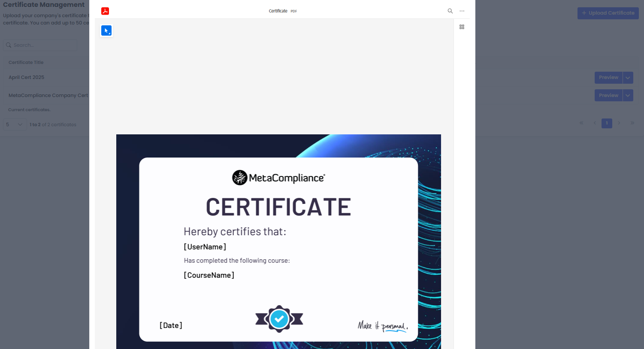644x349 pixels.
Task: Open search with the PDF viewer magnifier
Action: [450, 11]
